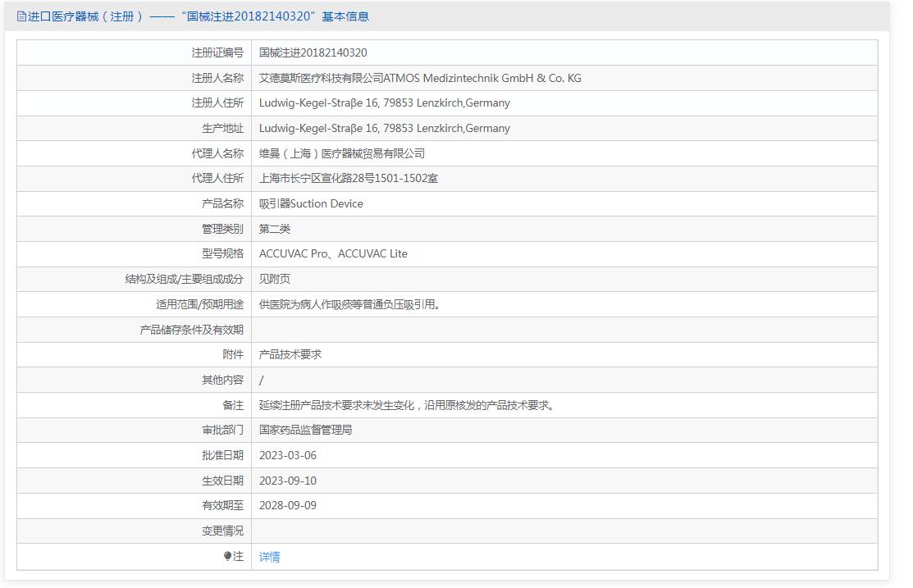Screen dimensions: 913x588
Task: Select the 生产地址 address value
Action: click(x=384, y=129)
